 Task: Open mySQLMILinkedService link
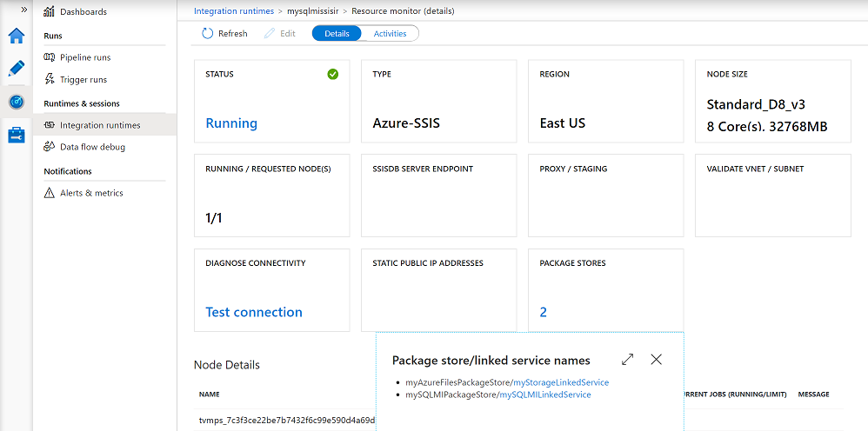click(544, 395)
